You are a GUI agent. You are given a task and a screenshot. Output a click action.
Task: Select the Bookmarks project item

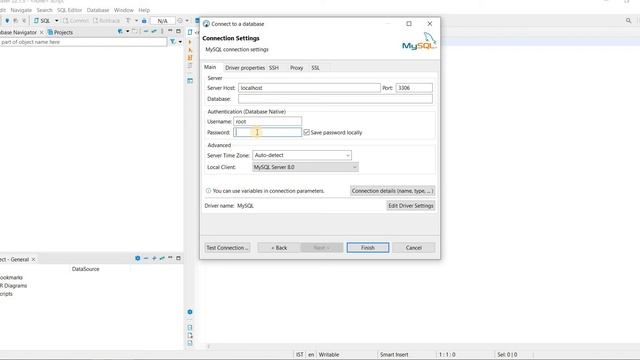11,278
